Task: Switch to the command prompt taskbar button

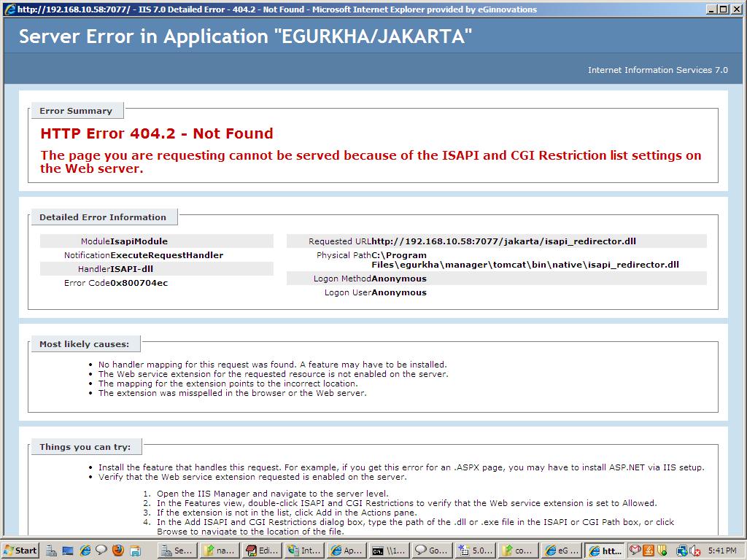Action: (x=388, y=551)
